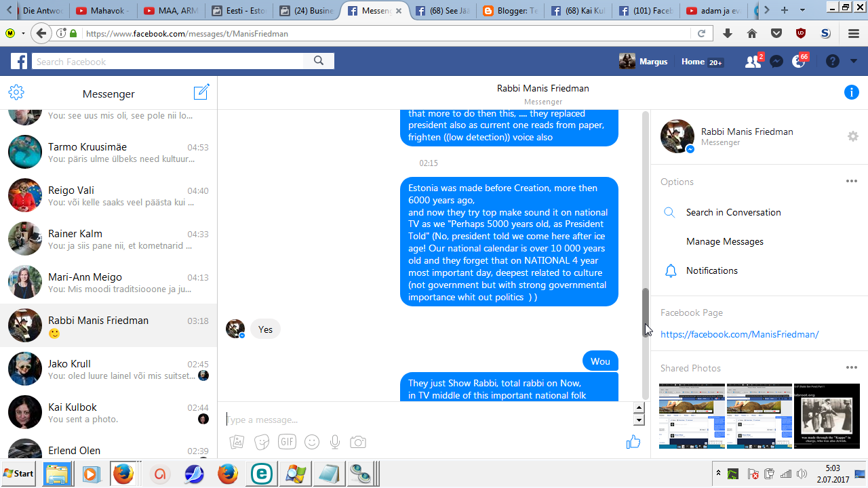Switch to the Eesti - Esto tab
Viewport: 868px width, 488px height.
point(239,10)
